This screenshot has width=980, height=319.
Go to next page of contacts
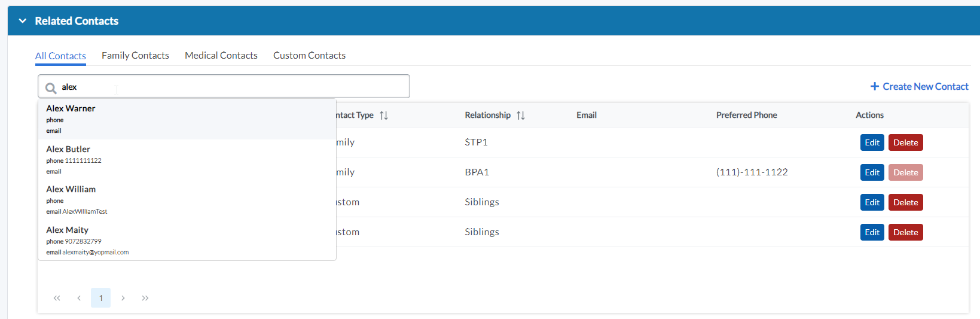point(123,298)
